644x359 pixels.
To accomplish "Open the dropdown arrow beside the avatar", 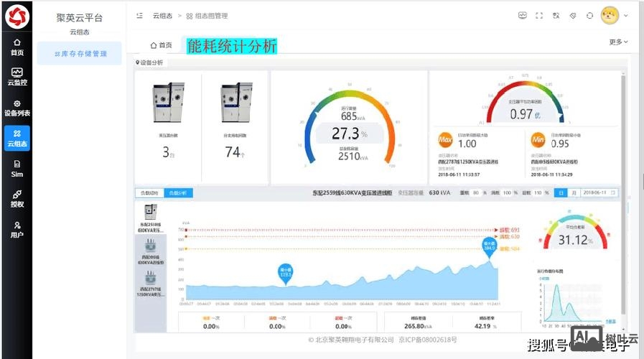I will (x=626, y=16).
